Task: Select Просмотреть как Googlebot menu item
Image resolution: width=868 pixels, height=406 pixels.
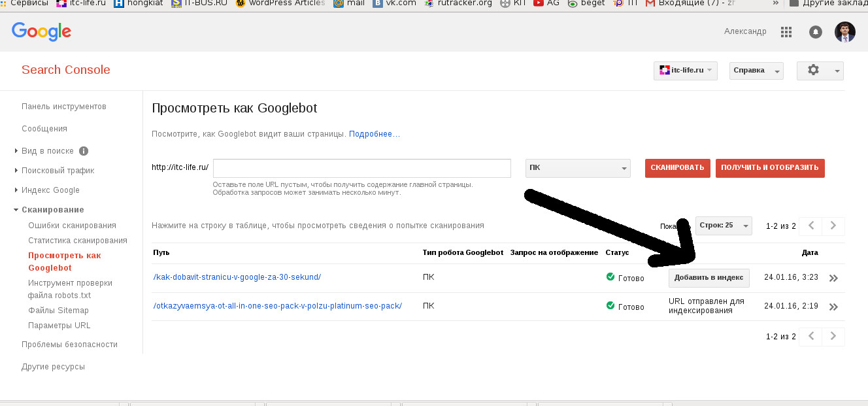Action: point(65,262)
